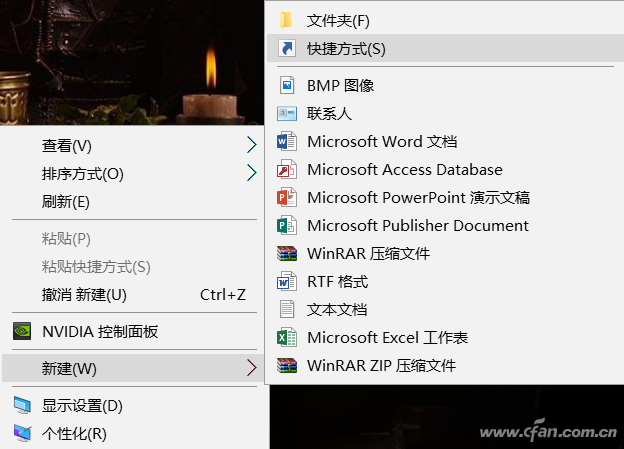The width and height of the screenshot is (624, 449).
Task: Click the Ctrl+Z shortcut hint text
Action: tap(223, 295)
